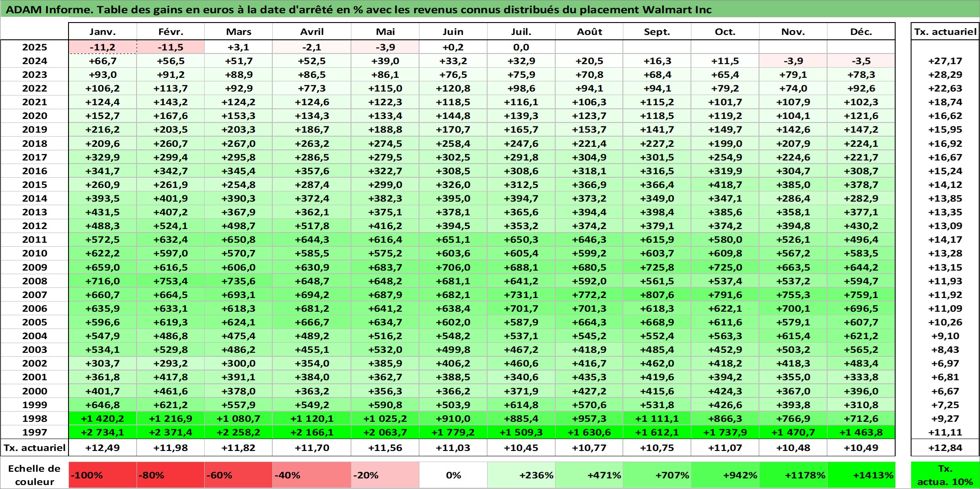Select the 'Août' column header

pyautogui.click(x=589, y=32)
